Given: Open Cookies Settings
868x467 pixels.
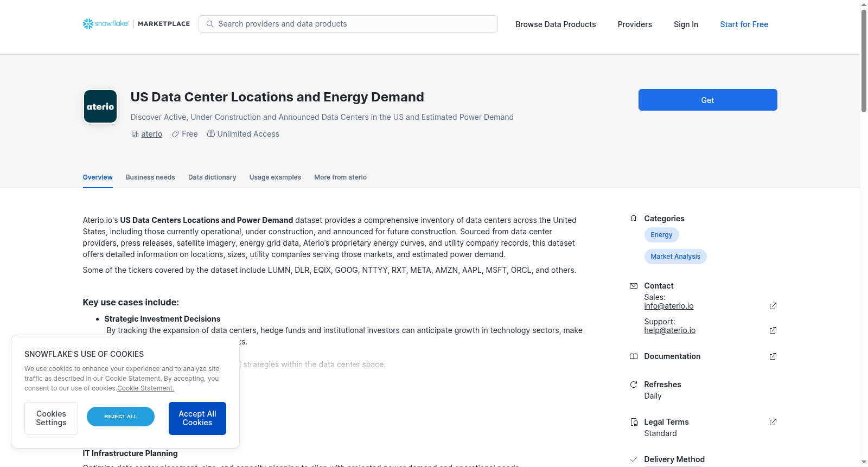Looking at the screenshot, I should (51, 418).
